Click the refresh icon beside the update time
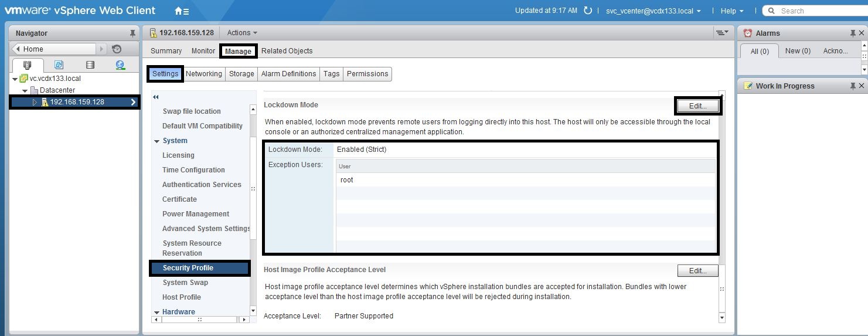 (588, 11)
